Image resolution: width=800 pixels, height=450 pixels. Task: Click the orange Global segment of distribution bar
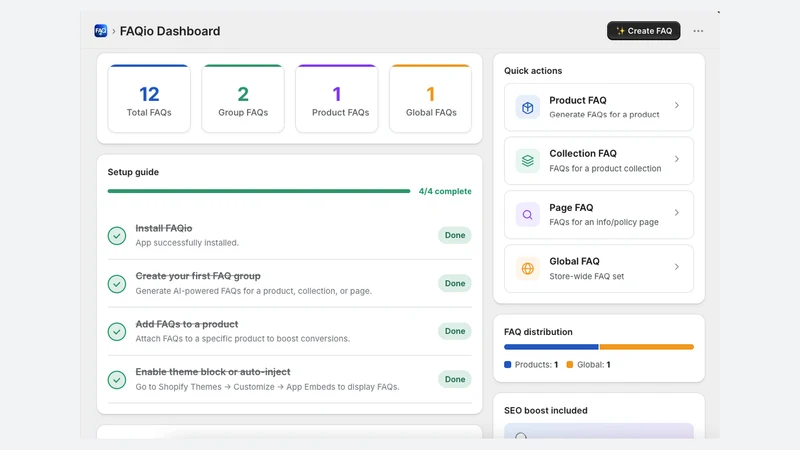tap(647, 347)
